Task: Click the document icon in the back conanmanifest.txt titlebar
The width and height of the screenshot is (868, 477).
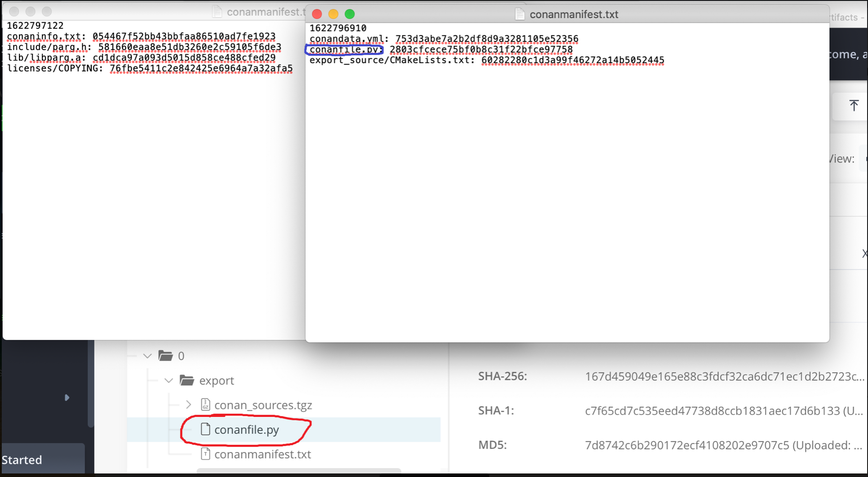Action: pos(217,11)
